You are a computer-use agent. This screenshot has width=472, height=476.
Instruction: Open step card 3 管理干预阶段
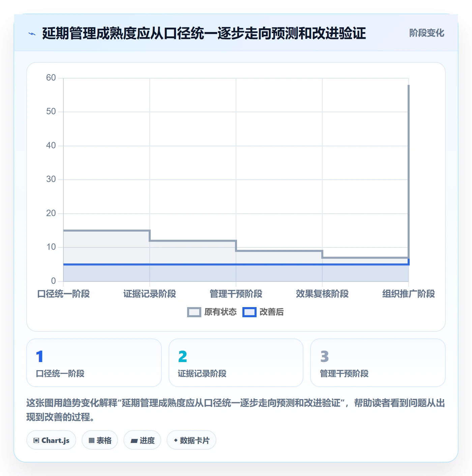pyautogui.click(x=378, y=363)
